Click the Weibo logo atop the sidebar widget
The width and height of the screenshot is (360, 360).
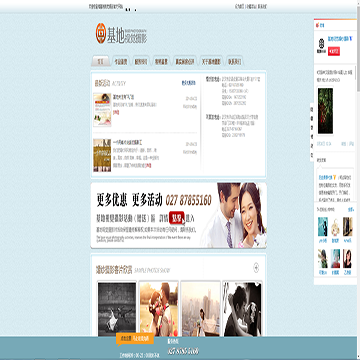318,25
